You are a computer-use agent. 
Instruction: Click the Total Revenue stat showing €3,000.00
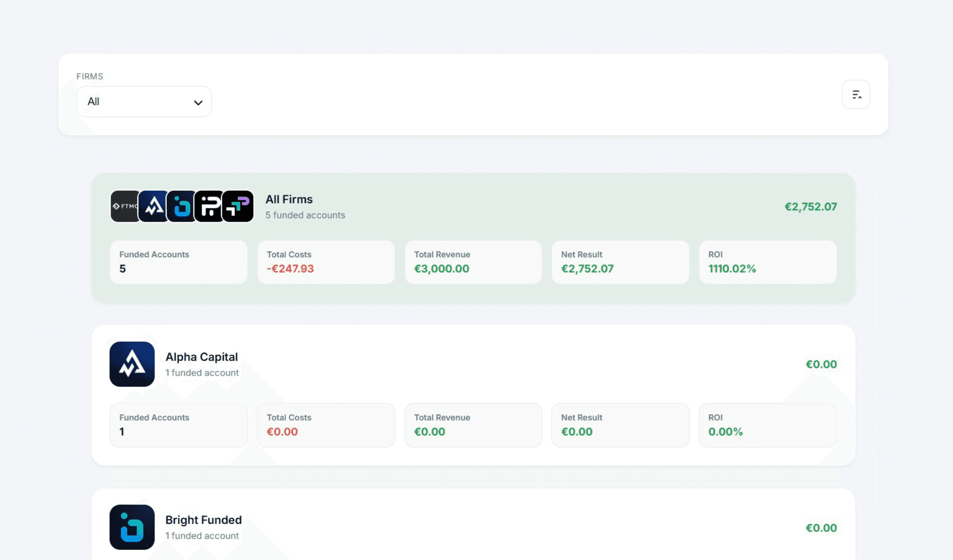coord(473,262)
